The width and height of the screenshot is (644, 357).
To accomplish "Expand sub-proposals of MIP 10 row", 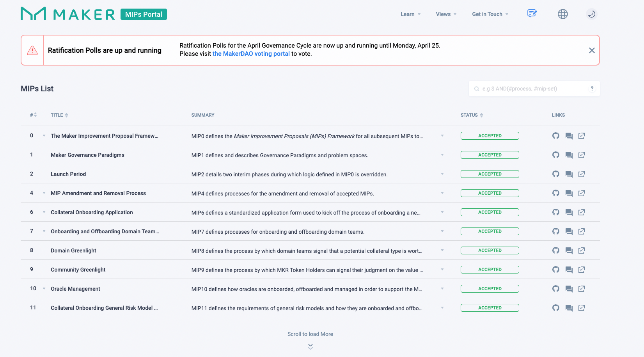I will click(x=44, y=289).
